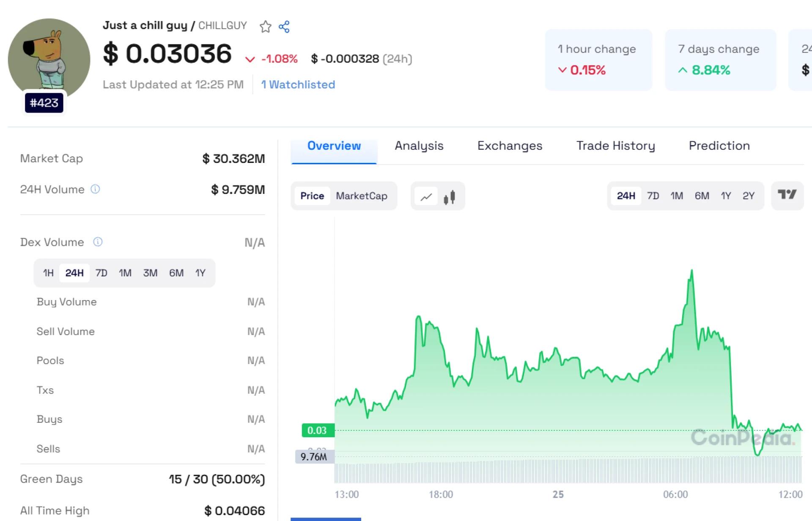Switch chart to line view
The image size is (812, 521).
pyautogui.click(x=426, y=196)
